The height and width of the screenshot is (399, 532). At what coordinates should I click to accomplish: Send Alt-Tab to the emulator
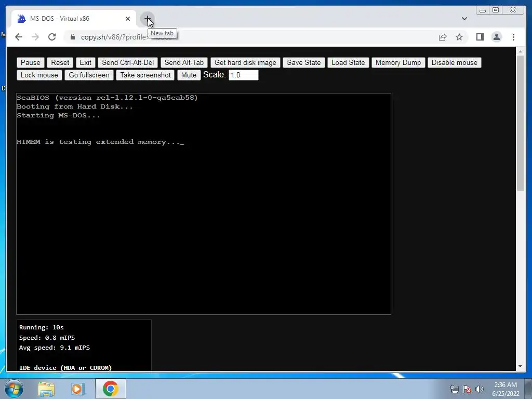(x=184, y=62)
